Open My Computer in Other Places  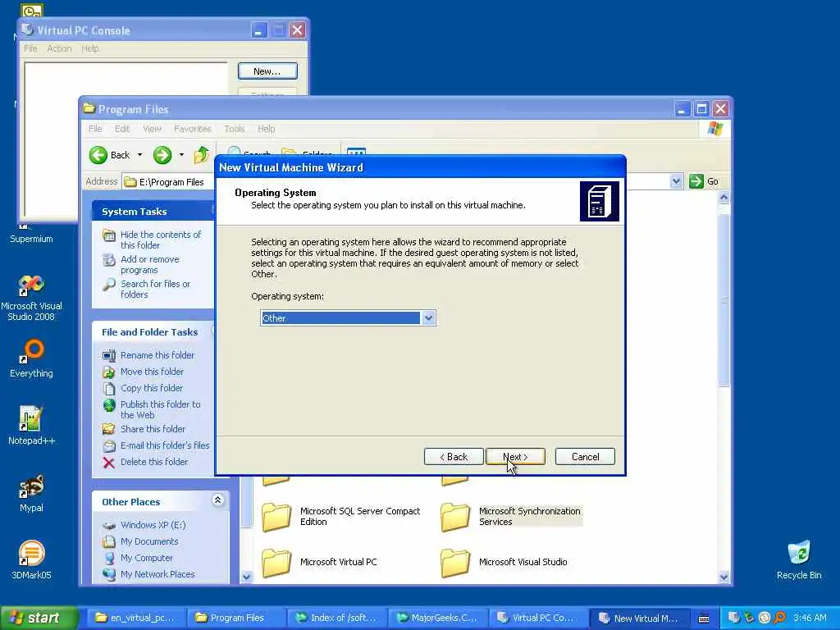click(146, 558)
